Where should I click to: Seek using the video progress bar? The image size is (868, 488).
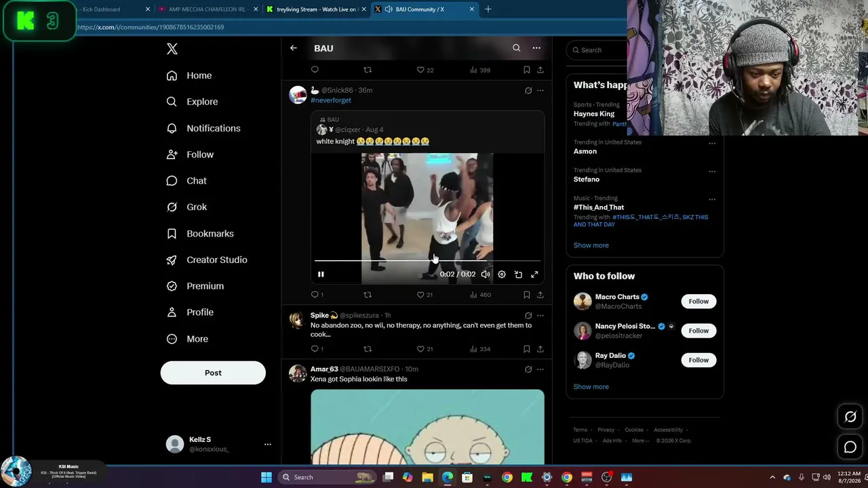tap(427, 260)
